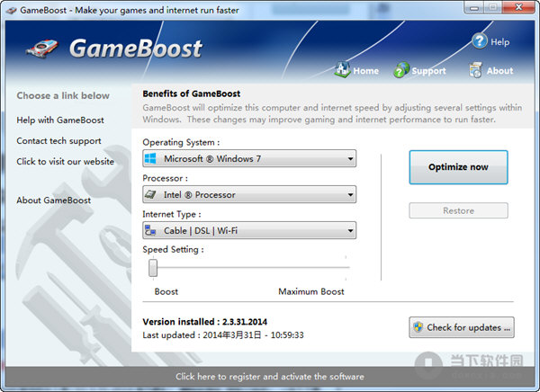Click the Support globe icon
The height and width of the screenshot is (392, 540).
[401, 70]
